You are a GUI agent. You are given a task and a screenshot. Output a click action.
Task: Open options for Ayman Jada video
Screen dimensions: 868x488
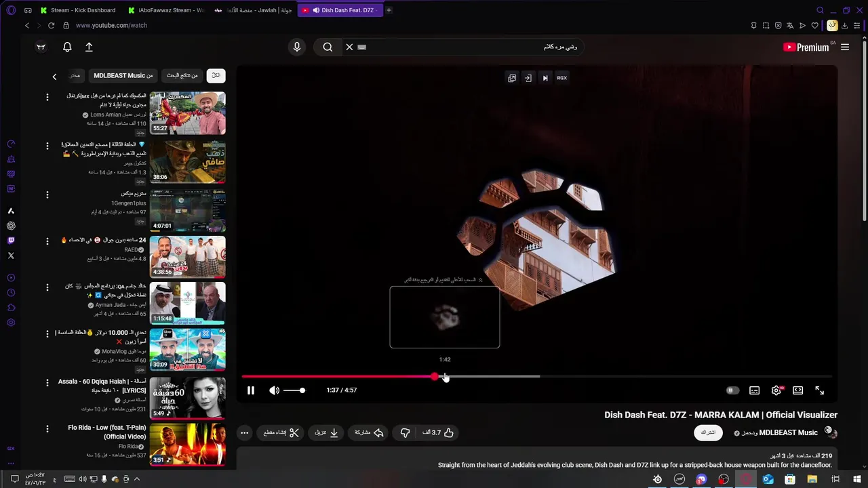47,287
